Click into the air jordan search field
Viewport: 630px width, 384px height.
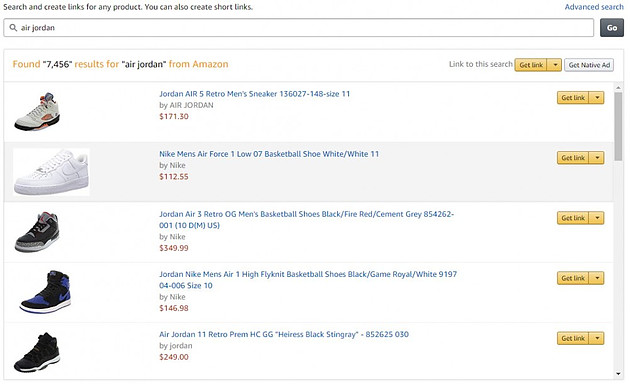(x=299, y=28)
